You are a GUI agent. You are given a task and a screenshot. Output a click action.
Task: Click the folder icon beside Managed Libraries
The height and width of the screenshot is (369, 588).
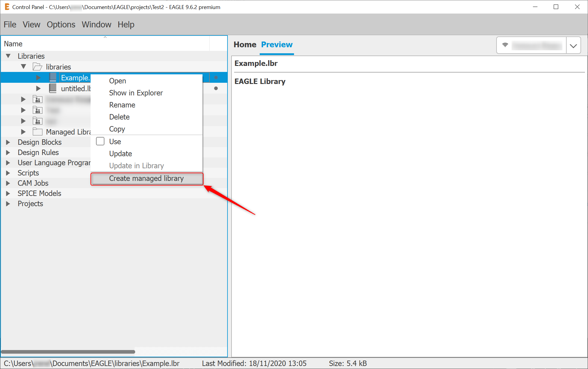(x=37, y=132)
